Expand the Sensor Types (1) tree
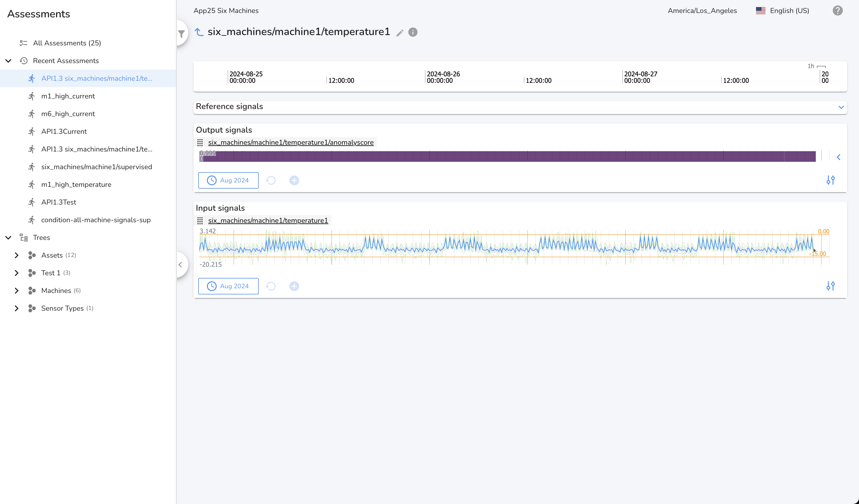Screen dimensions: 859x504 tap(16, 309)
